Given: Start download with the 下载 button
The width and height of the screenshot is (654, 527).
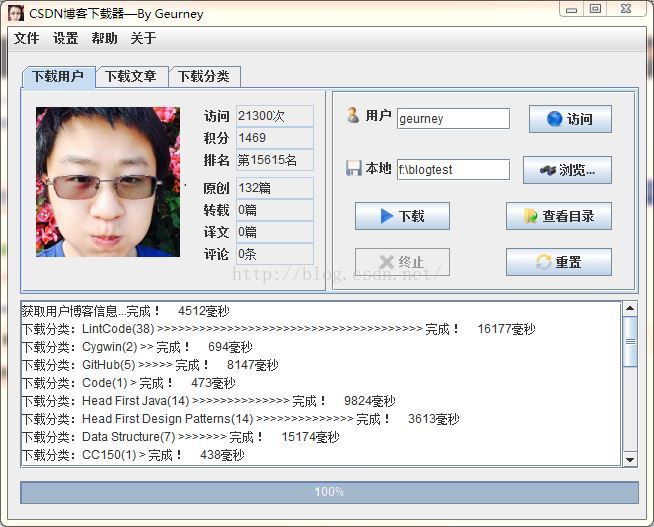Looking at the screenshot, I should (x=402, y=216).
